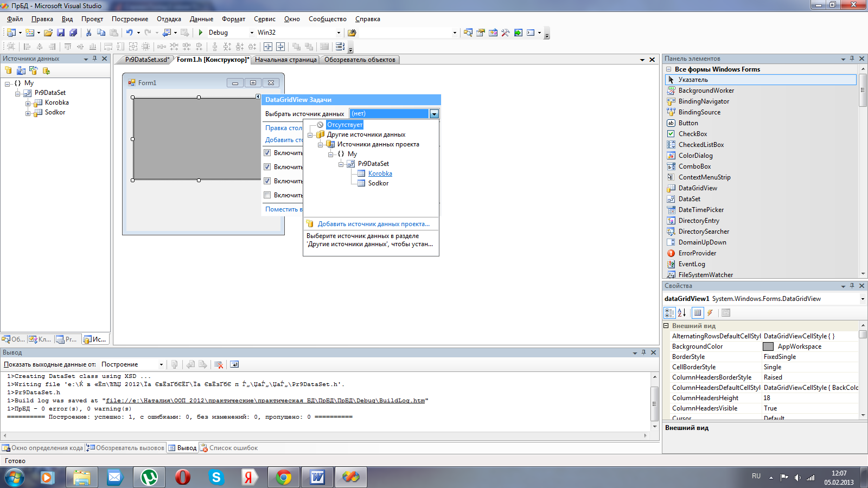Copy selection with toolbar copy icon
This screenshot has height=488, width=868.
click(101, 33)
